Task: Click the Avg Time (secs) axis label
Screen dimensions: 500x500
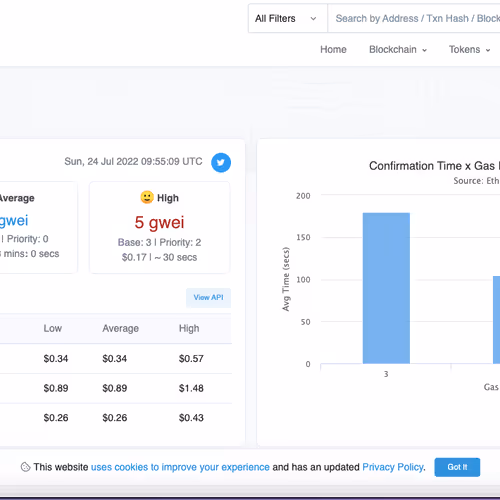Action: coord(286,279)
